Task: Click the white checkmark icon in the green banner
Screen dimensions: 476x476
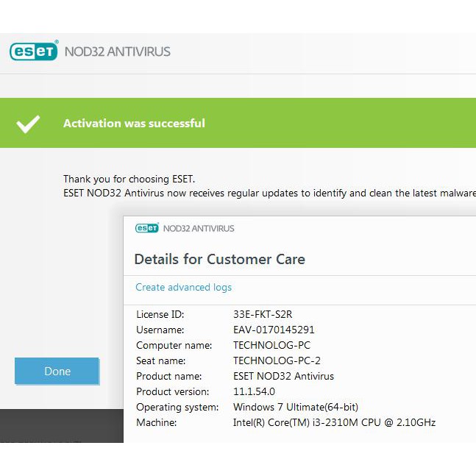Action: 28,124
